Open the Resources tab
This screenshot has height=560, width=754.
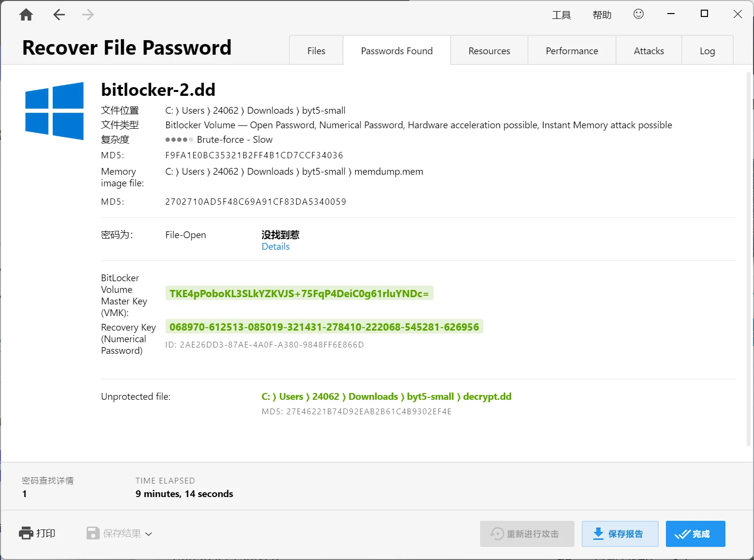(489, 50)
